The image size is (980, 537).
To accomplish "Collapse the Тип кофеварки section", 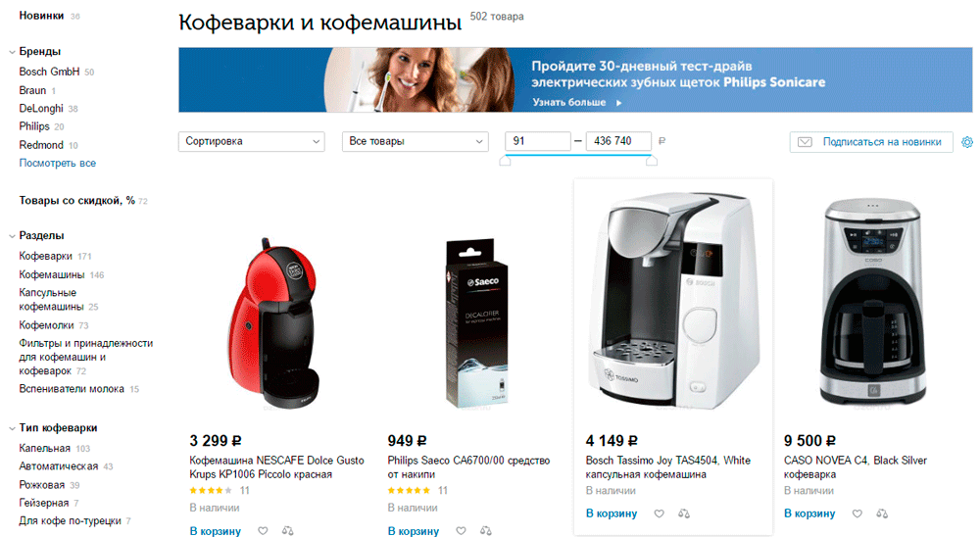I will (x=12, y=428).
